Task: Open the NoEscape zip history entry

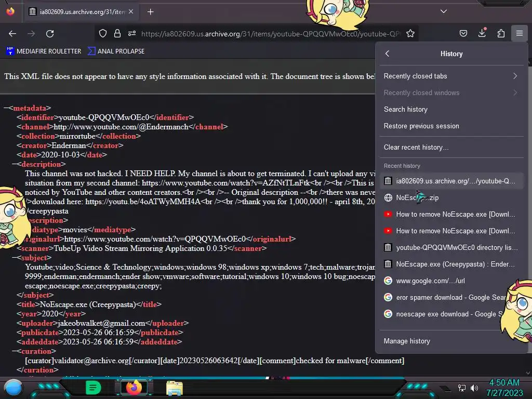Action: point(451,197)
